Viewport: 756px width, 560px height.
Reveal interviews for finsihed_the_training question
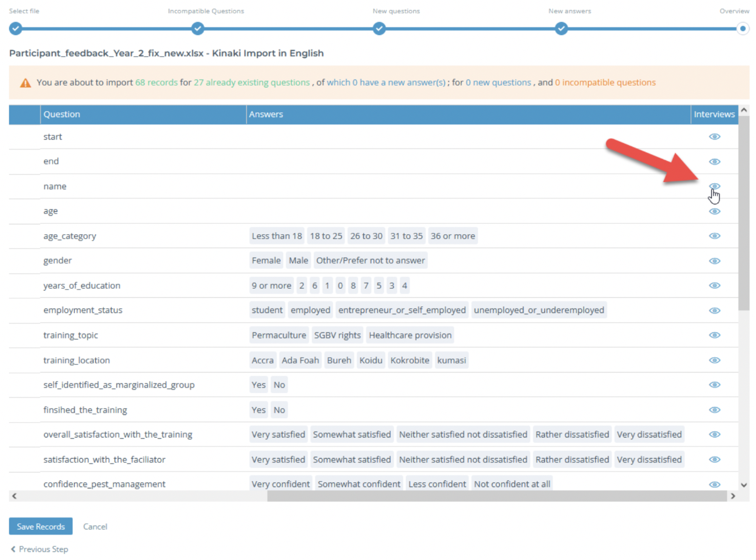coord(715,410)
